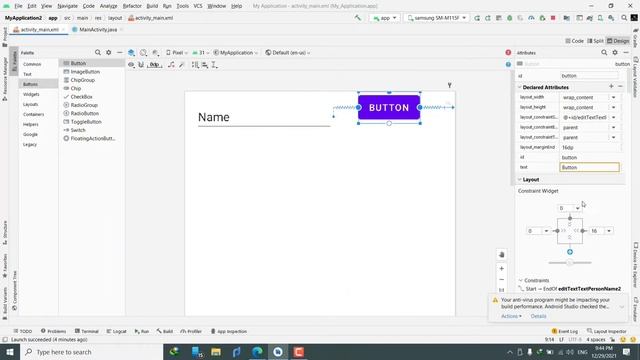The width and height of the screenshot is (640, 360).
Task: Search attributes with magnifier icon
Action: (x=604, y=53)
